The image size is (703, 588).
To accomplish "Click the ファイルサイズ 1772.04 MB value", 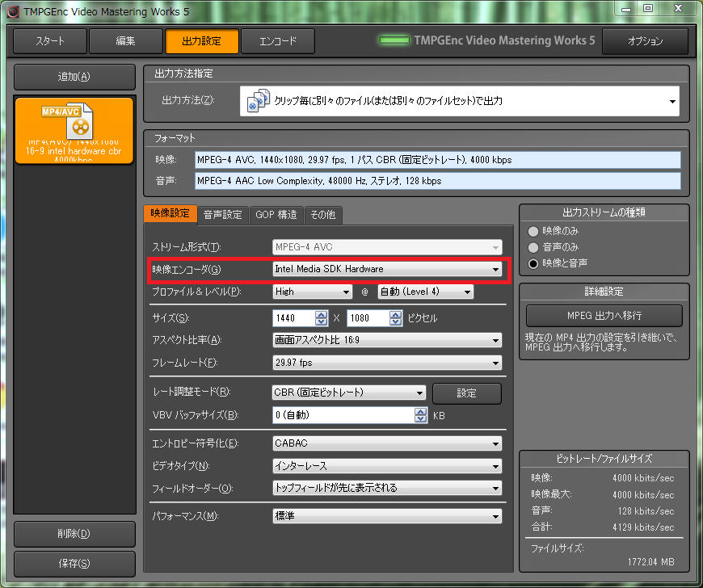I will pyautogui.click(x=650, y=562).
